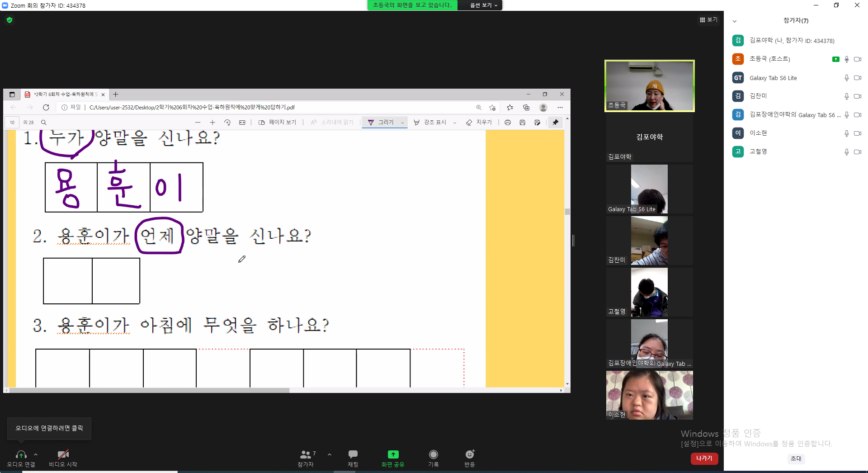This screenshot has width=868, height=473.
Task: Pin the PDF toolbar with pin icon
Action: point(556,123)
